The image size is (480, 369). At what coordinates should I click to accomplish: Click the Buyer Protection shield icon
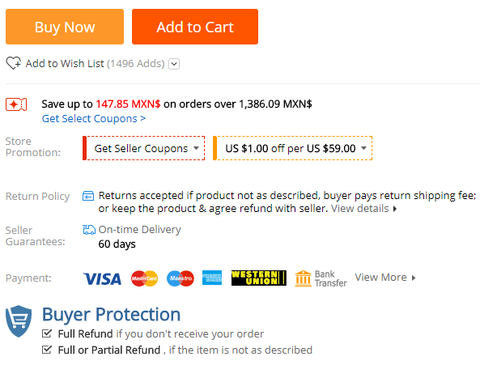point(19,321)
